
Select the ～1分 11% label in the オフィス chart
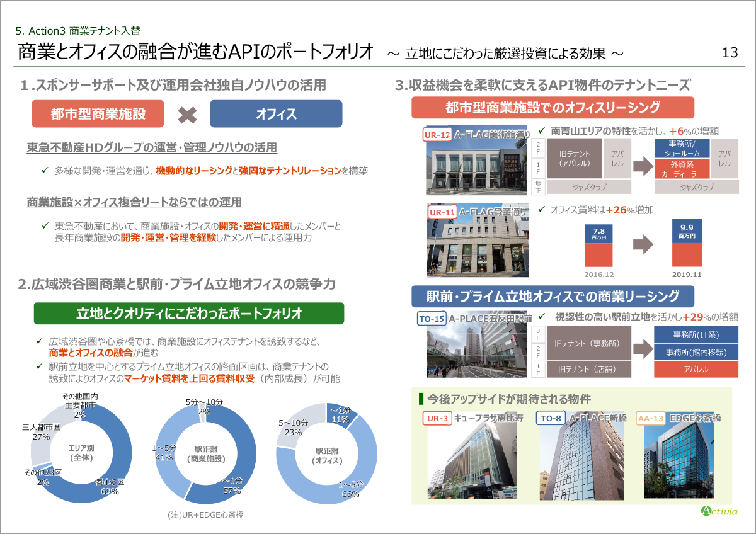340,414
